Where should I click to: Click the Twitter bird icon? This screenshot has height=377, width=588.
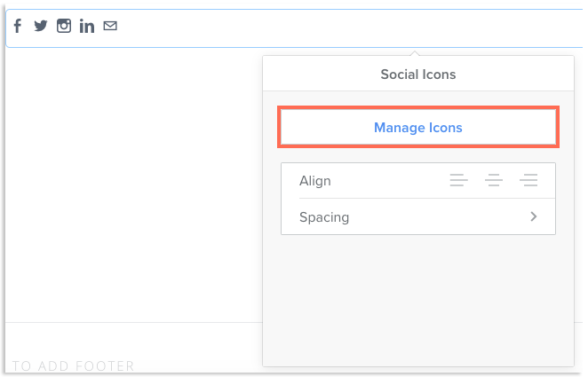coord(41,26)
